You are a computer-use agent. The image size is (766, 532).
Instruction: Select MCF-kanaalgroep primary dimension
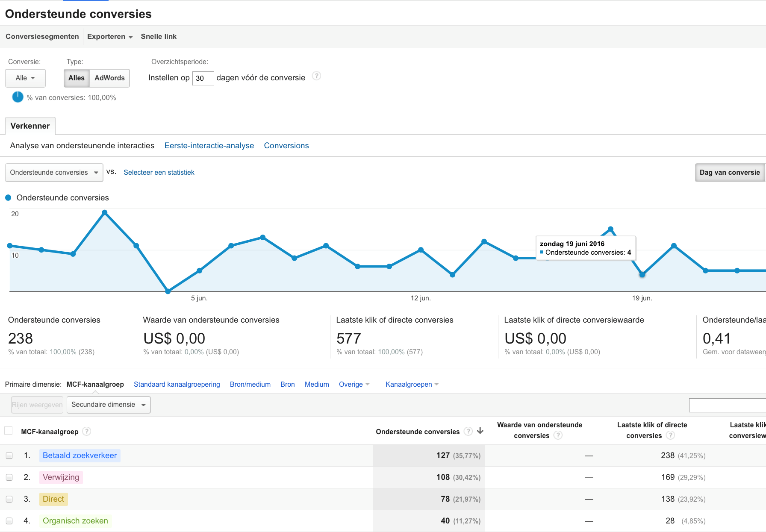(95, 384)
